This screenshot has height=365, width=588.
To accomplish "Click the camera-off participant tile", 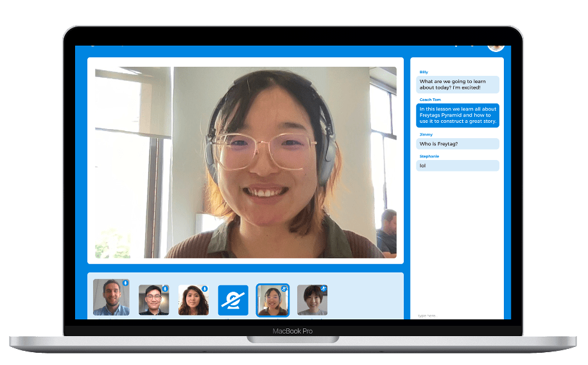I will tap(233, 300).
